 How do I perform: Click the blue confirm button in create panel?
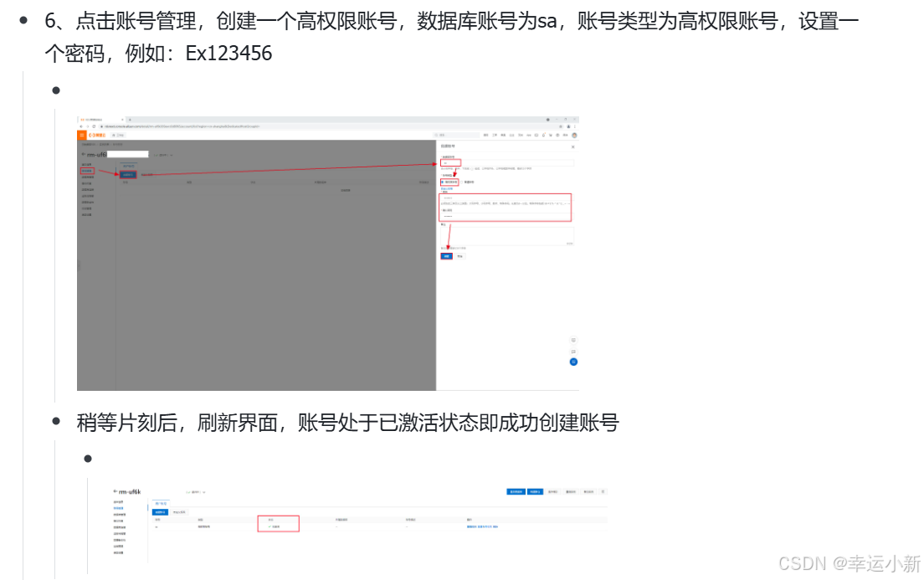point(447,256)
